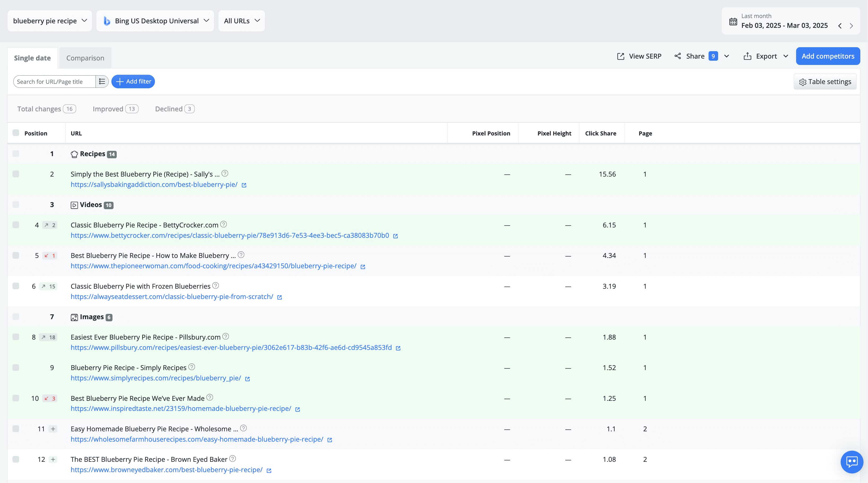
Task: Open the list options icon beside search
Action: tap(102, 81)
